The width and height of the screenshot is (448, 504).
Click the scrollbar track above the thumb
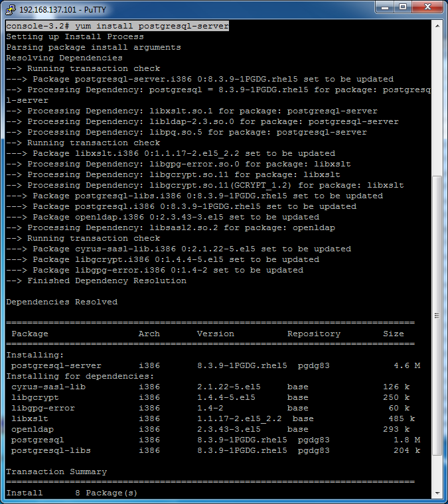coord(436,99)
